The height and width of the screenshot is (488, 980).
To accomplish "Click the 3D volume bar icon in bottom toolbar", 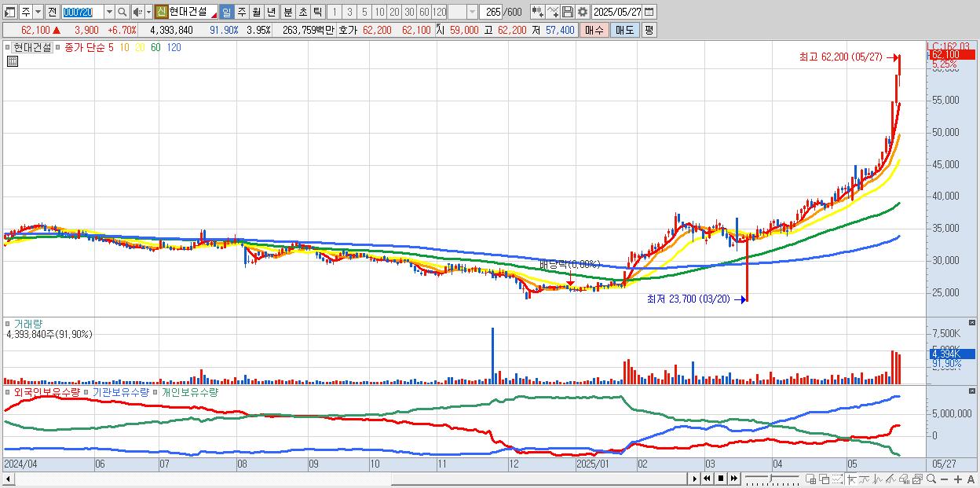I will coord(905,479).
